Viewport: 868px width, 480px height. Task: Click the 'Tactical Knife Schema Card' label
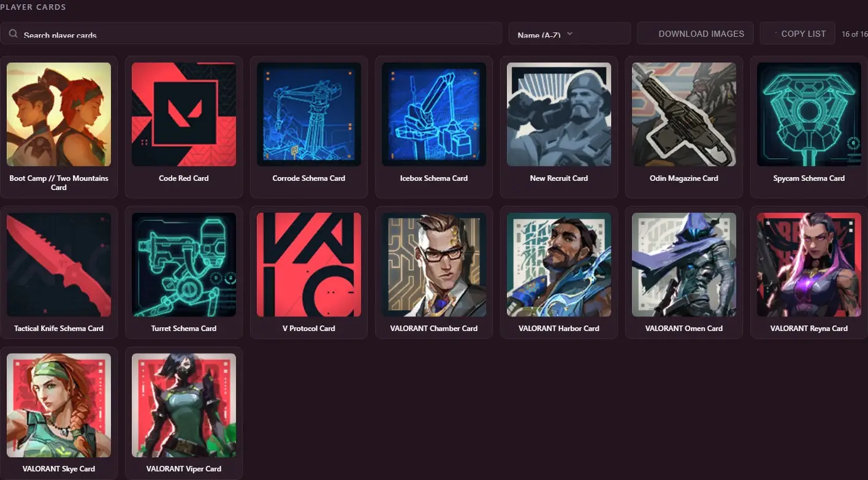pyautogui.click(x=59, y=329)
